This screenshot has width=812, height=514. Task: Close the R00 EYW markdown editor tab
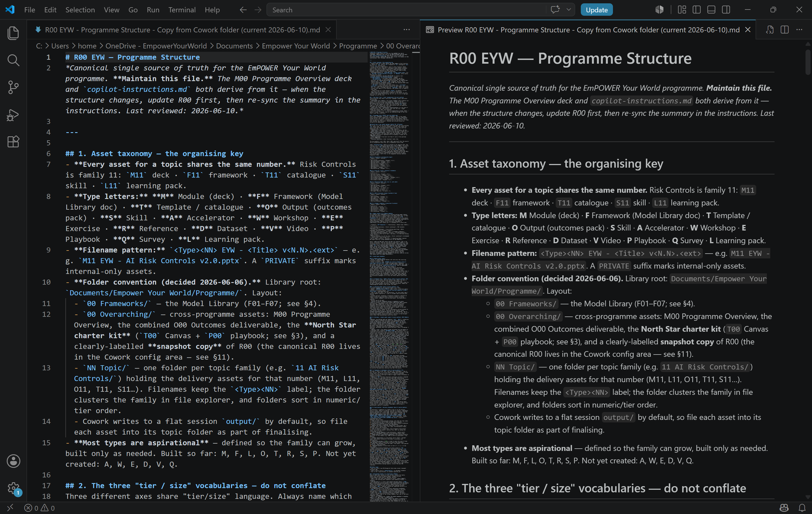pos(328,30)
